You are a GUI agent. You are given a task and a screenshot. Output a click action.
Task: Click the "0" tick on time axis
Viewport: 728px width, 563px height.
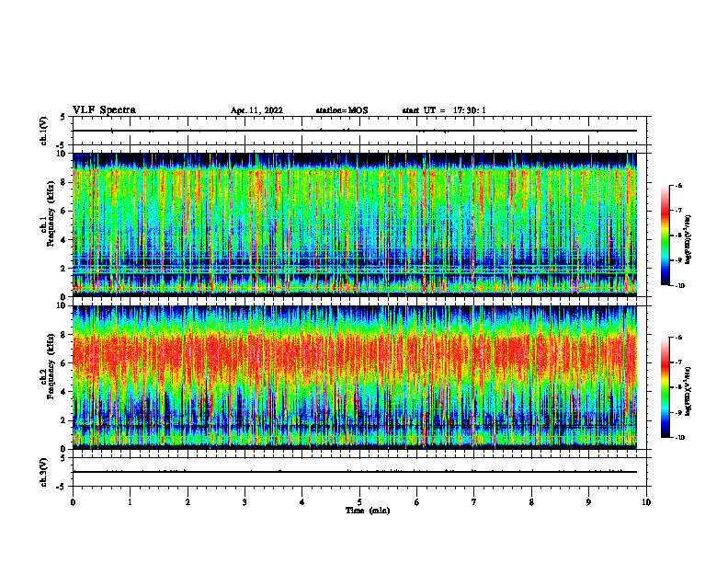[x=73, y=502]
